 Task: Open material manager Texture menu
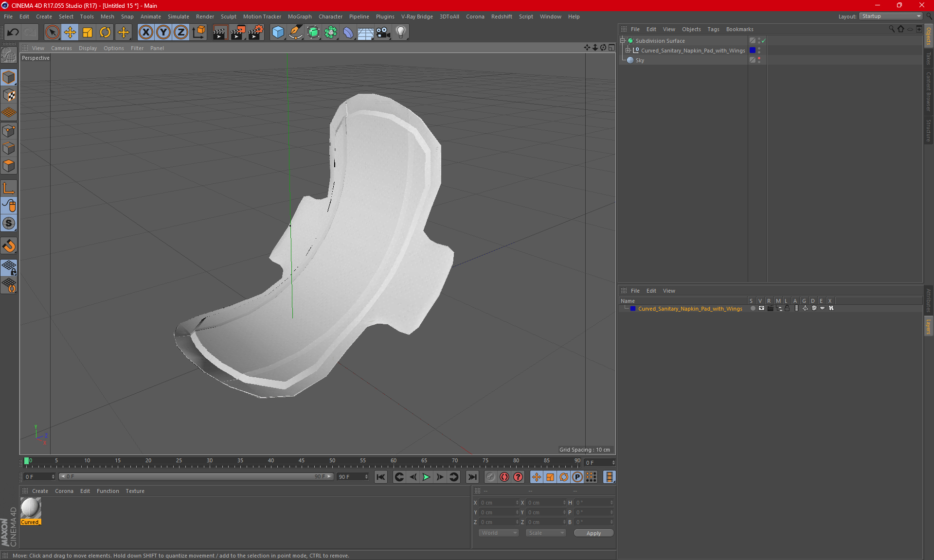tap(135, 491)
